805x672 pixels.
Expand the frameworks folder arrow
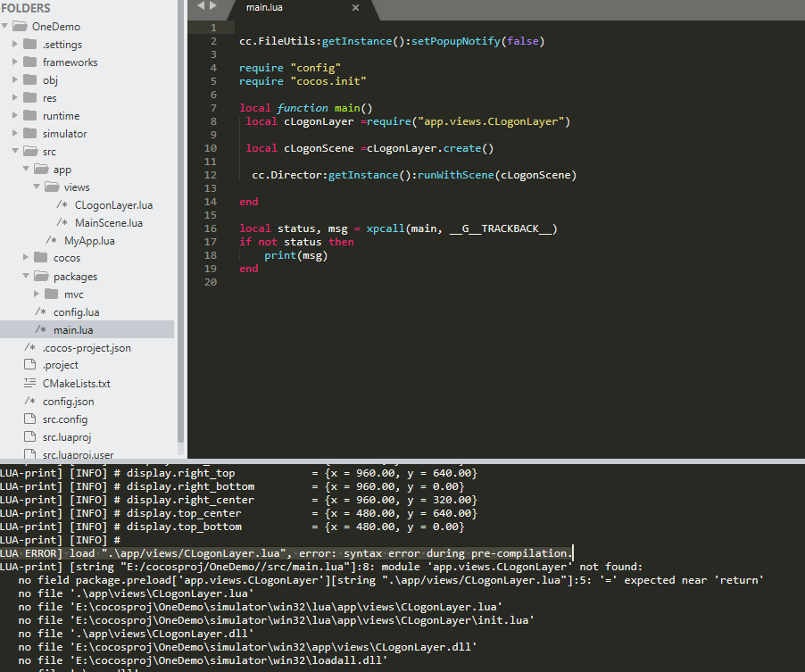click(15, 62)
